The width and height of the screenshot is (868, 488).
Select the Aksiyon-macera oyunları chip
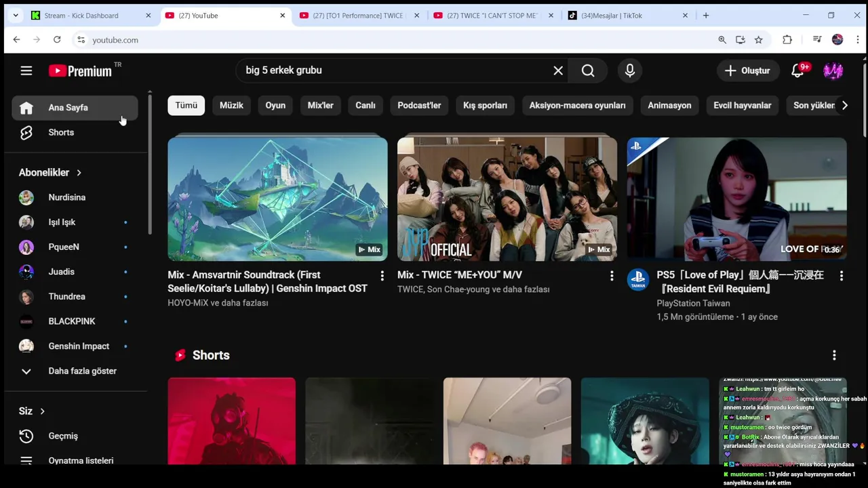577,105
